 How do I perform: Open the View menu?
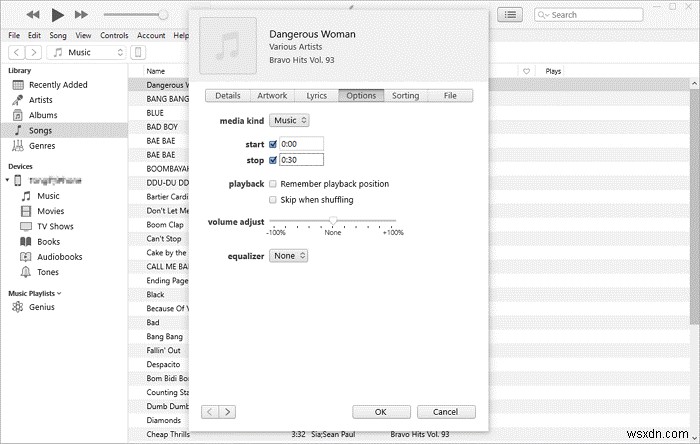[x=83, y=35]
